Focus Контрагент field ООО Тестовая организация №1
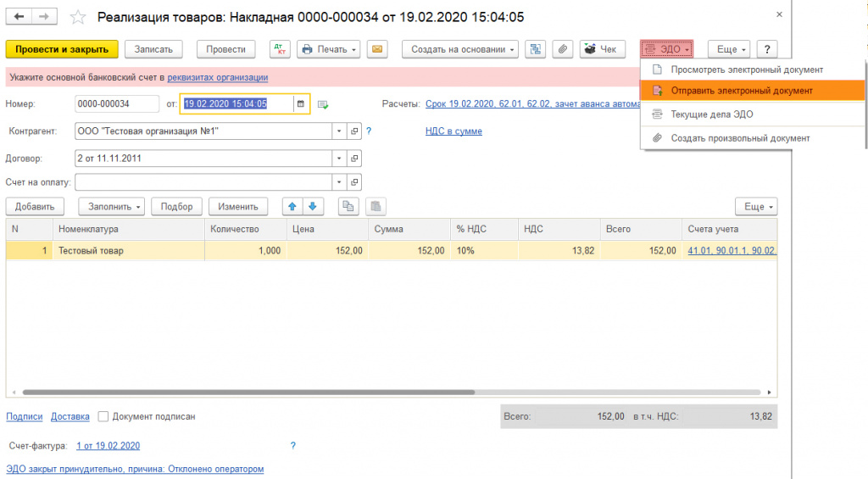 click(x=203, y=131)
